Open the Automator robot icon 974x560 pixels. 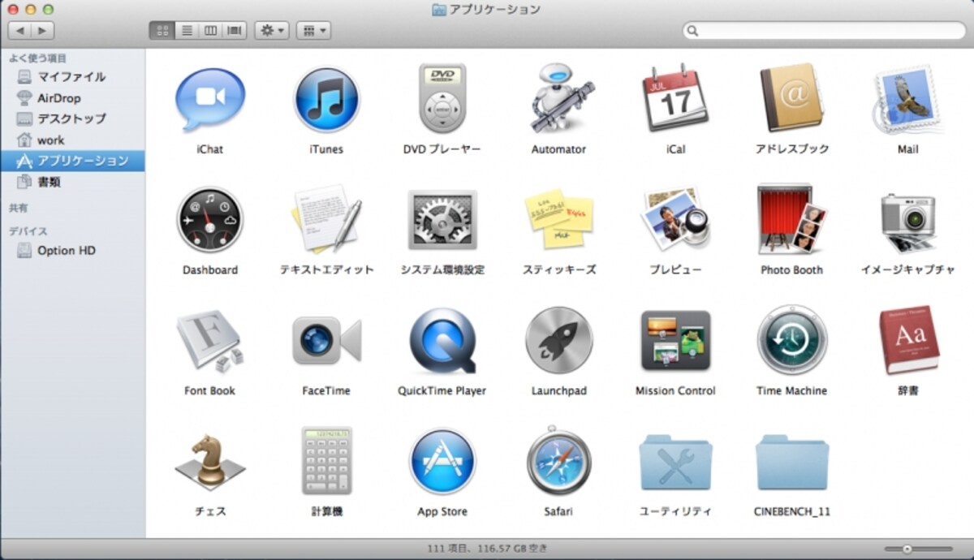pyautogui.click(x=559, y=99)
